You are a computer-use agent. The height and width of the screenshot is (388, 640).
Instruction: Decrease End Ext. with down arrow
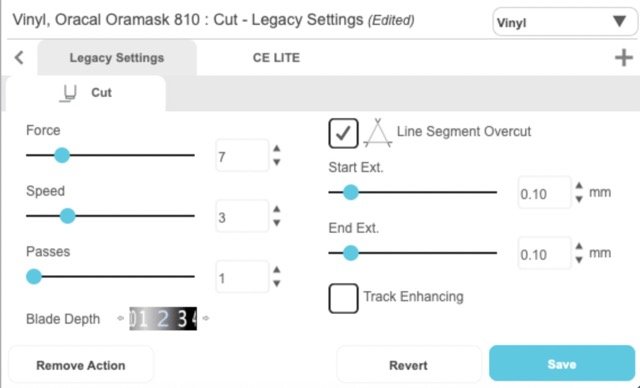[579, 259]
